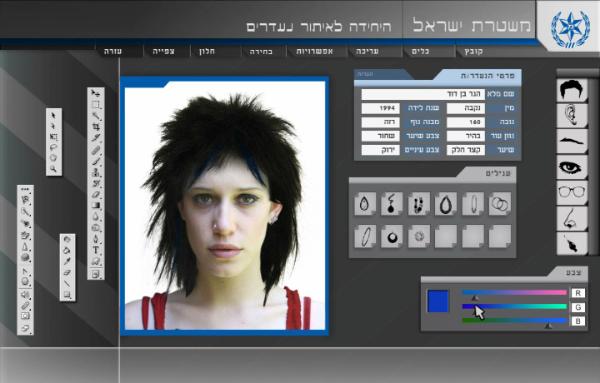
Task: Select the Gradient tool in tall toolbar
Action: (x=96, y=206)
